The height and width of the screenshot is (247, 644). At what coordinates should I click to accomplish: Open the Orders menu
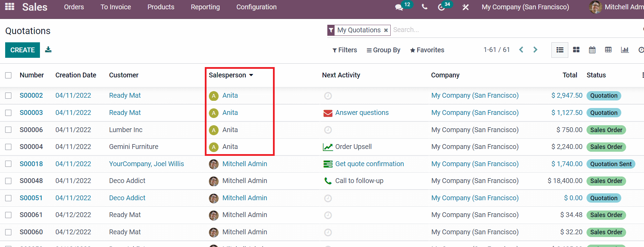click(x=74, y=7)
